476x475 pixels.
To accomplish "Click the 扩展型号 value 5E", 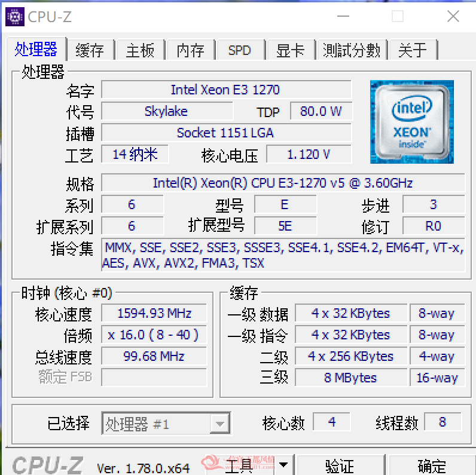I will click(x=285, y=226).
